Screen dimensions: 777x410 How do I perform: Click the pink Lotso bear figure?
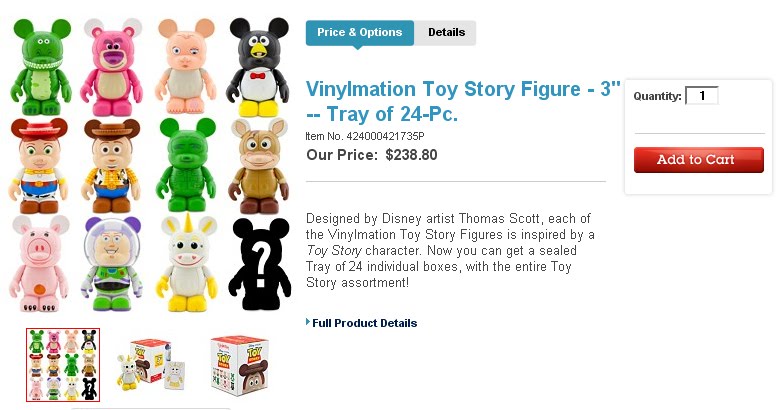click(x=112, y=66)
